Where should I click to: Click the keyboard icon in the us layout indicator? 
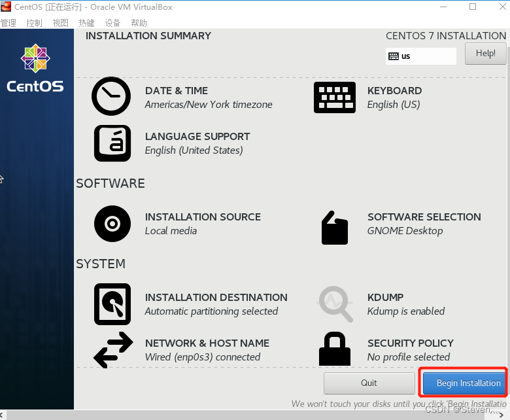[x=394, y=56]
